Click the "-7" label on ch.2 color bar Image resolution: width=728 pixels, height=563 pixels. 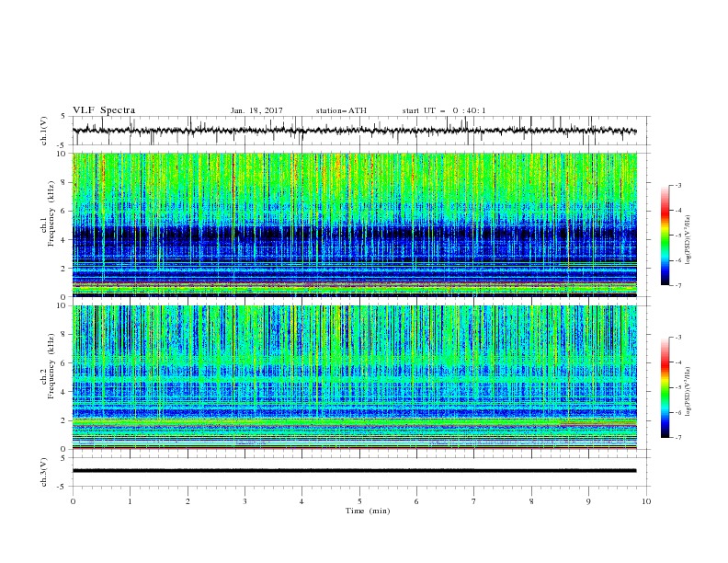[x=677, y=437]
